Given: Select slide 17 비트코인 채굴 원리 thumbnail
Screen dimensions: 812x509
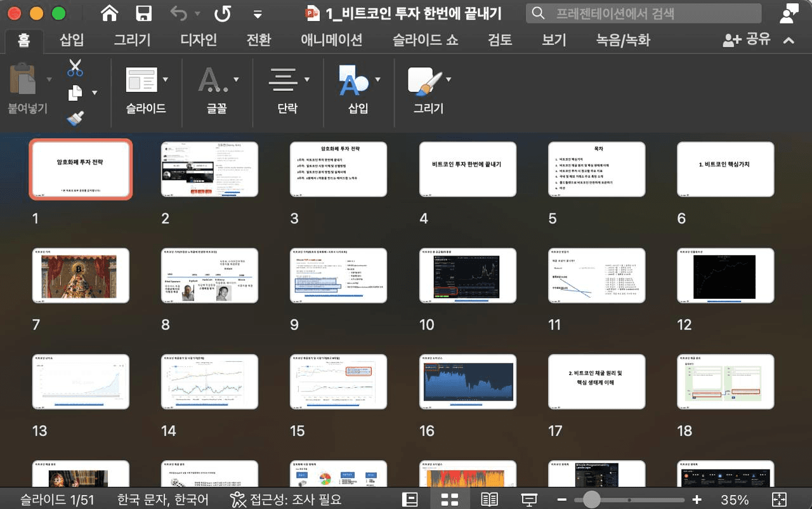Looking at the screenshot, I should pos(597,381).
